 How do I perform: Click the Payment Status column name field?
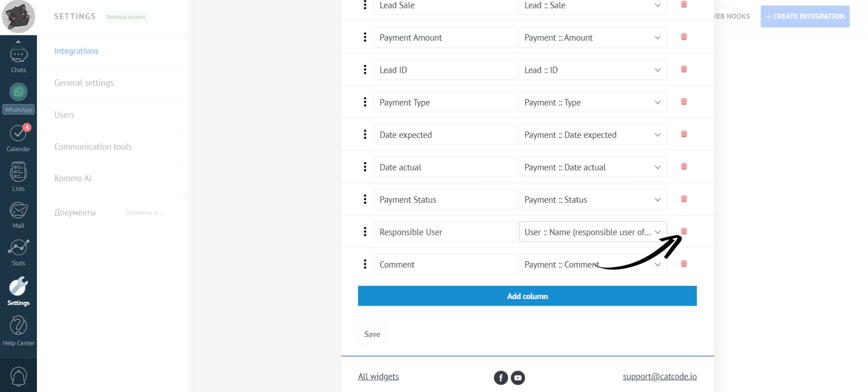(445, 200)
